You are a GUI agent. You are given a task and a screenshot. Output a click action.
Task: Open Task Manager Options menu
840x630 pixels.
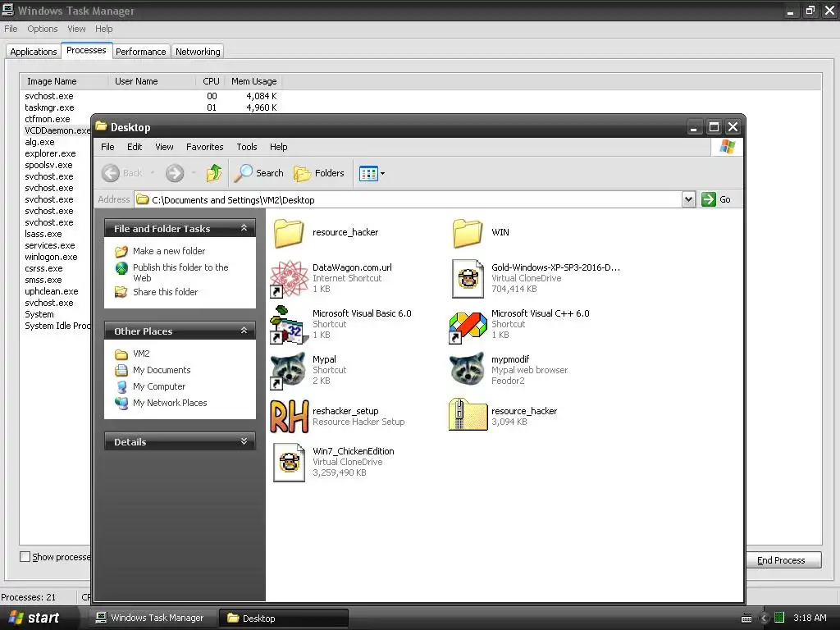point(43,29)
